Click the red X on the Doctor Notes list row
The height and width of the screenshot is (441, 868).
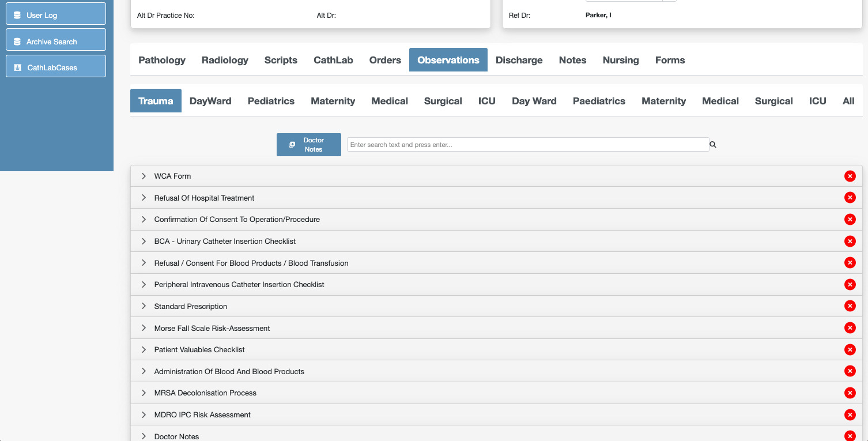pos(850,436)
